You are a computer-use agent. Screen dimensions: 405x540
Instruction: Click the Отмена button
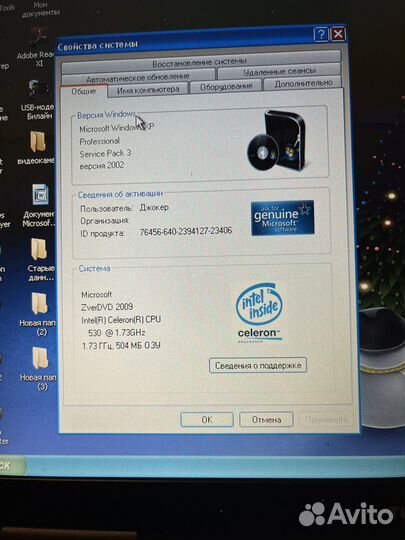tap(266, 419)
